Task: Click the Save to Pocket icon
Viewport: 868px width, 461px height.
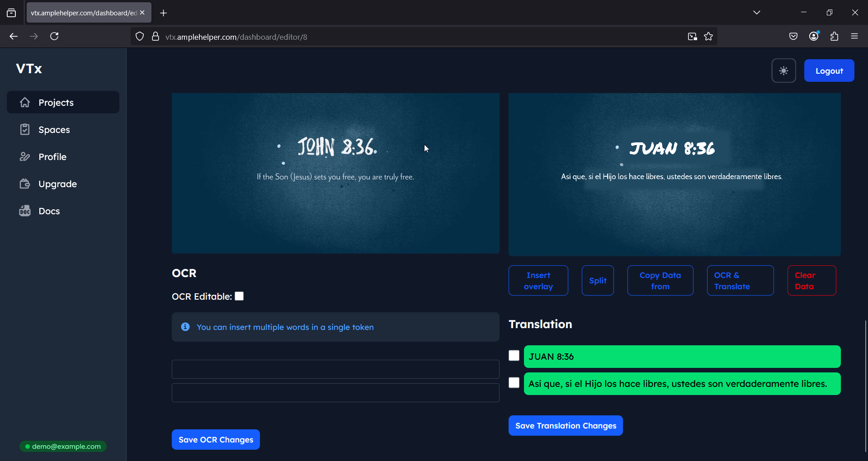Action: coord(793,37)
